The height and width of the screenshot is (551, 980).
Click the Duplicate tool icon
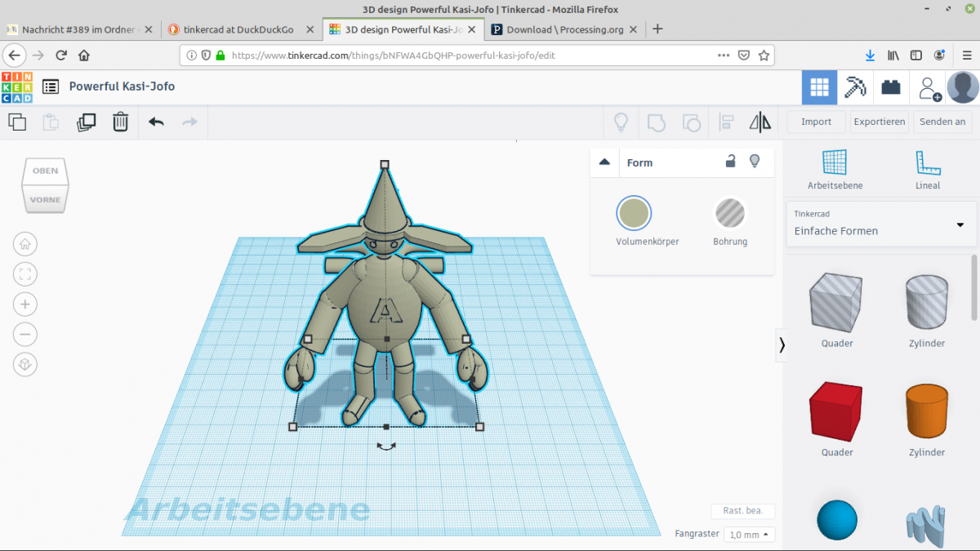click(x=86, y=122)
